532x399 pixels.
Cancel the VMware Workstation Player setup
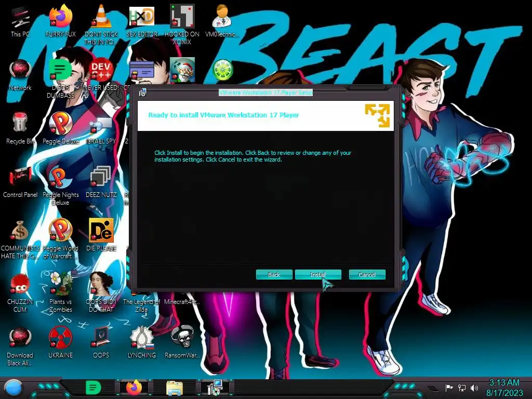click(367, 274)
